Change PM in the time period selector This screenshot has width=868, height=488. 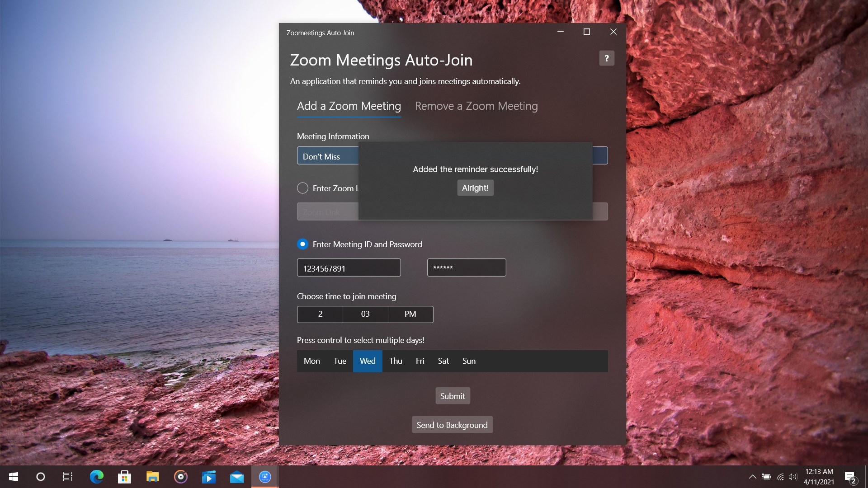(410, 314)
